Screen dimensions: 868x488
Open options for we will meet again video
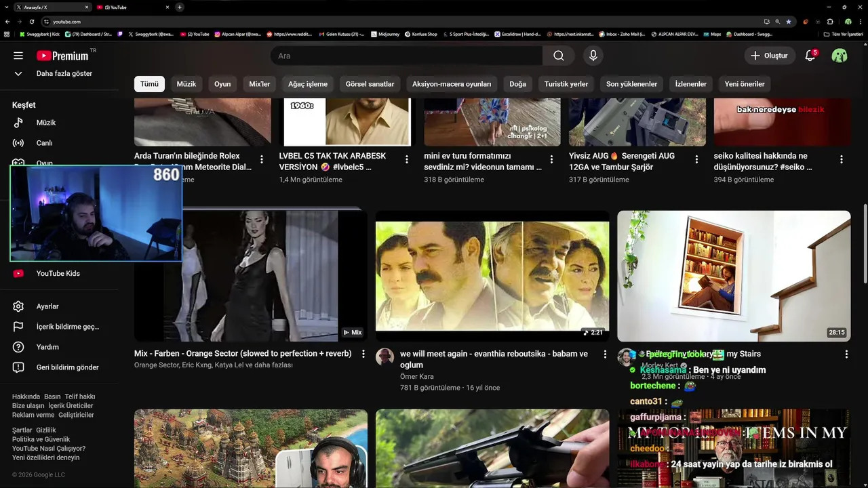605,354
